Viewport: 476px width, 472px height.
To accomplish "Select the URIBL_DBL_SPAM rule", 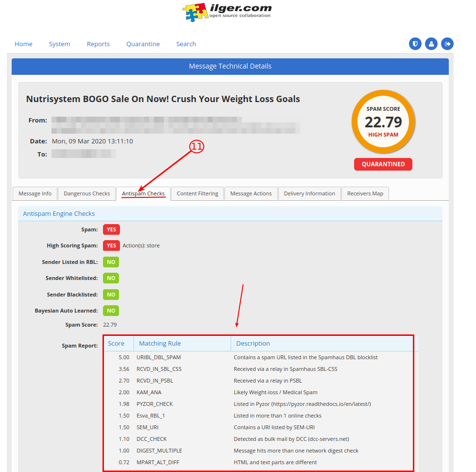I will click(158, 357).
